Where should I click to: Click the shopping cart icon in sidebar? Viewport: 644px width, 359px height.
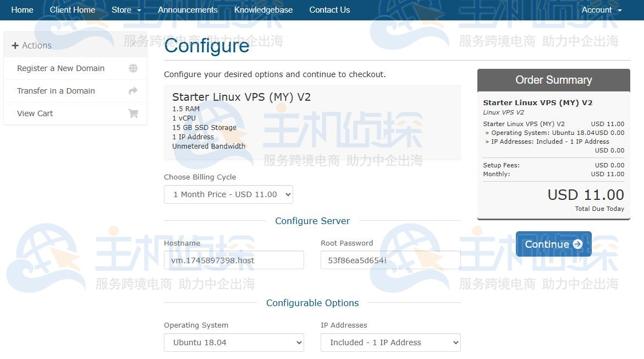pyautogui.click(x=133, y=113)
